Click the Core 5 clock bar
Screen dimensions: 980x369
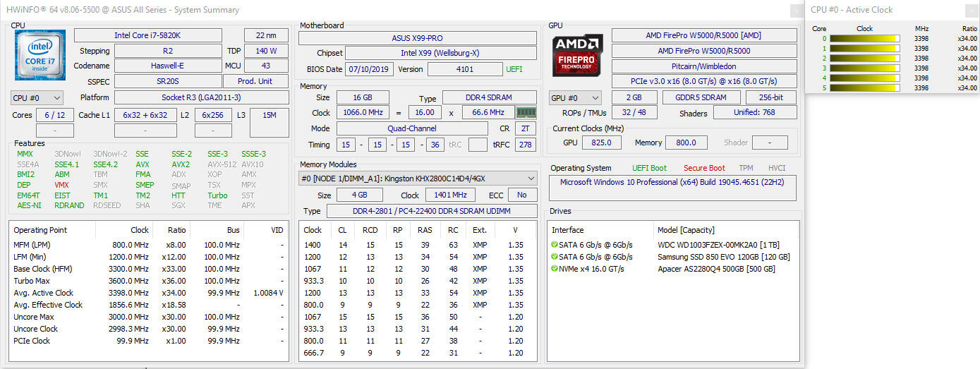[864, 88]
